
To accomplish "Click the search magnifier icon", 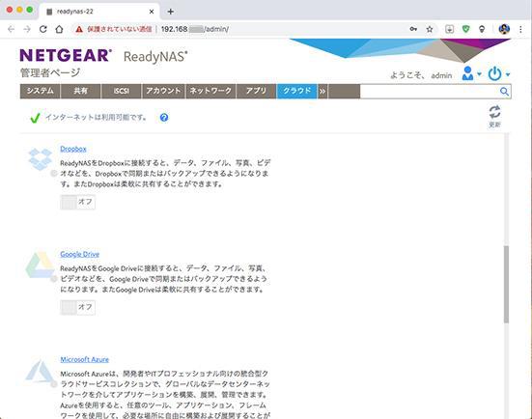I will coord(504,92).
